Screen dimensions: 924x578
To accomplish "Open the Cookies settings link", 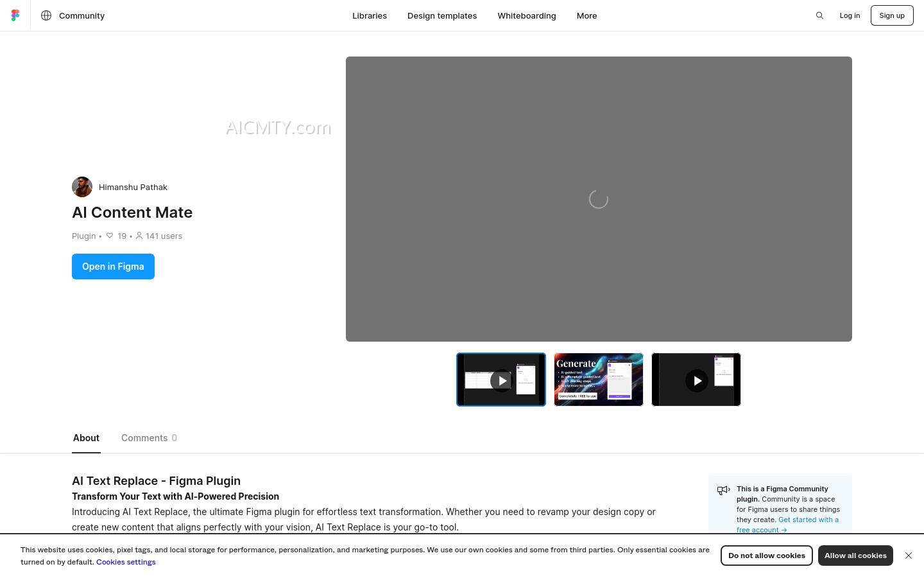I will coord(126,561).
